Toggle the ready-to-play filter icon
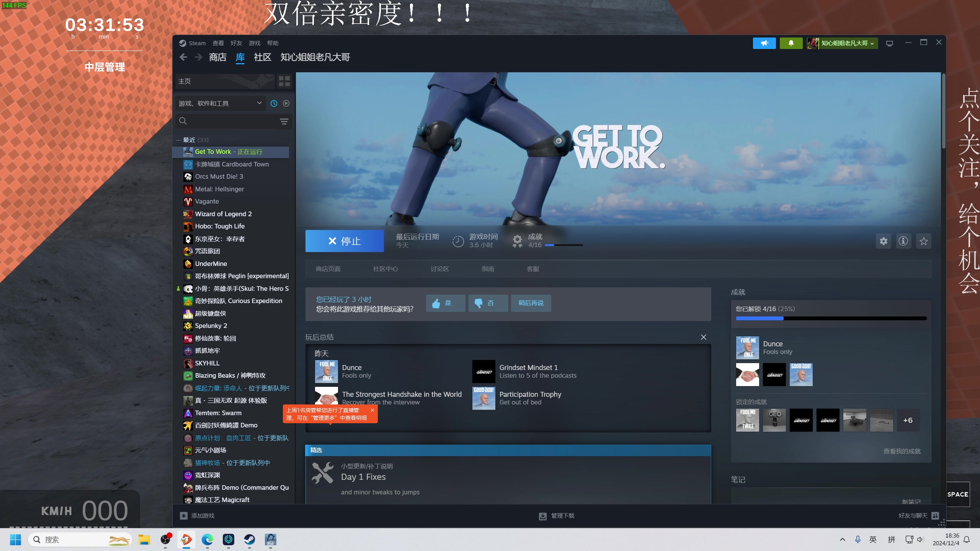 coord(286,103)
